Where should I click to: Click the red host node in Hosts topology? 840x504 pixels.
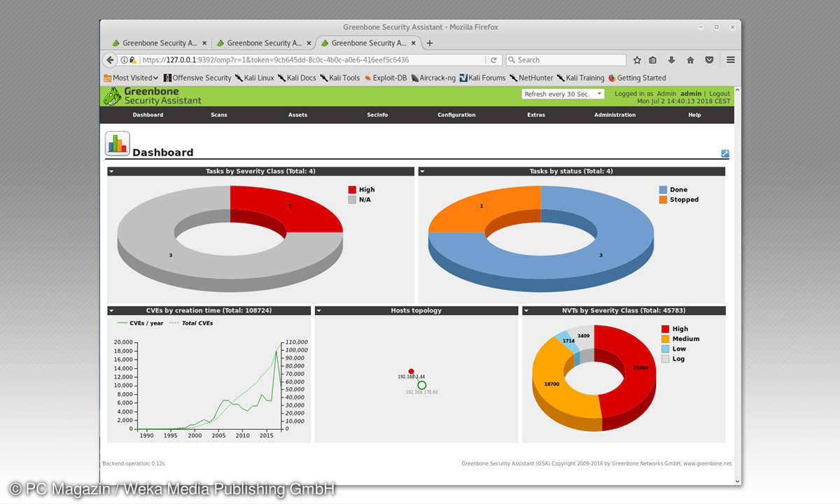(411, 371)
